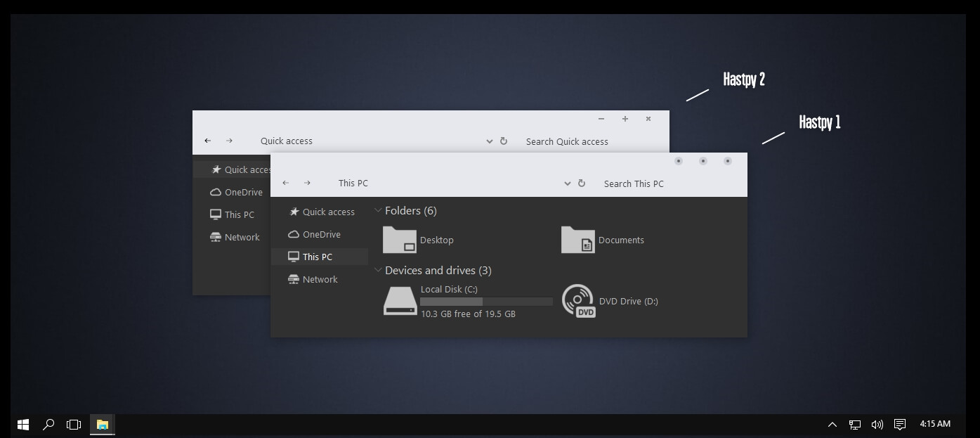980x438 pixels.
Task: Minimize the Quick access window
Action: [x=601, y=119]
